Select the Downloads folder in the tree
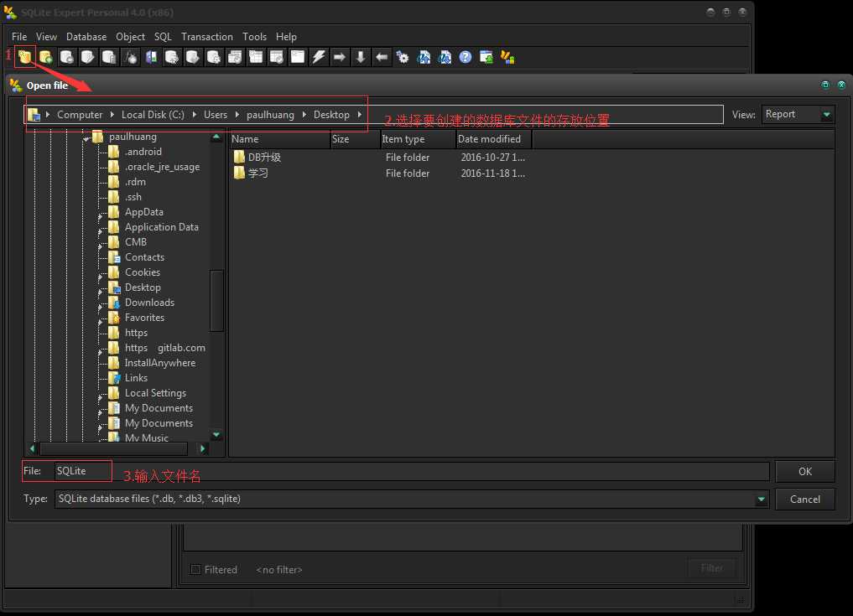Image resolution: width=853 pixels, height=616 pixels. [x=149, y=303]
